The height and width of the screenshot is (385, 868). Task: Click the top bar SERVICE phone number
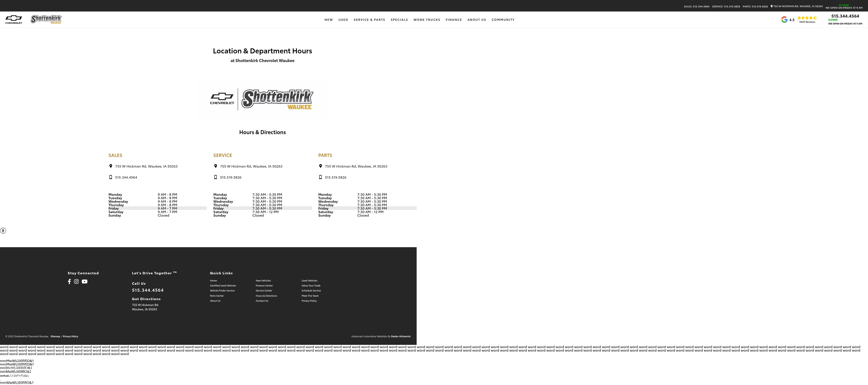(x=726, y=7)
